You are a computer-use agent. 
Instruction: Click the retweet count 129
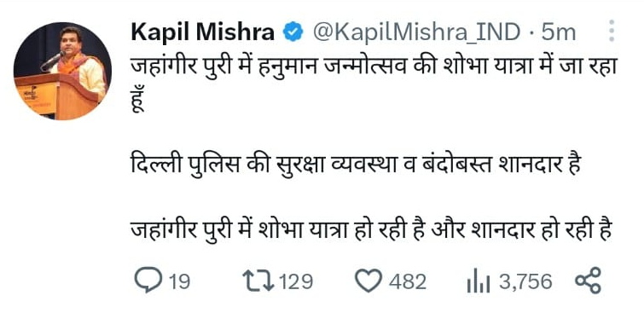point(296,281)
